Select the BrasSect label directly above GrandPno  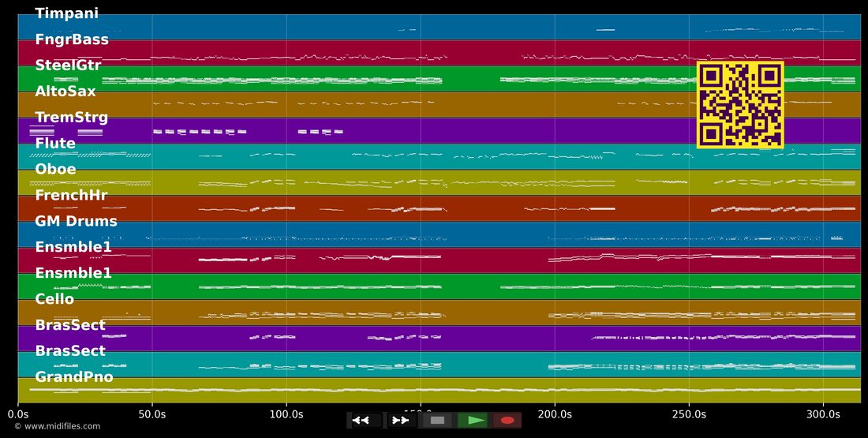pos(69,351)
